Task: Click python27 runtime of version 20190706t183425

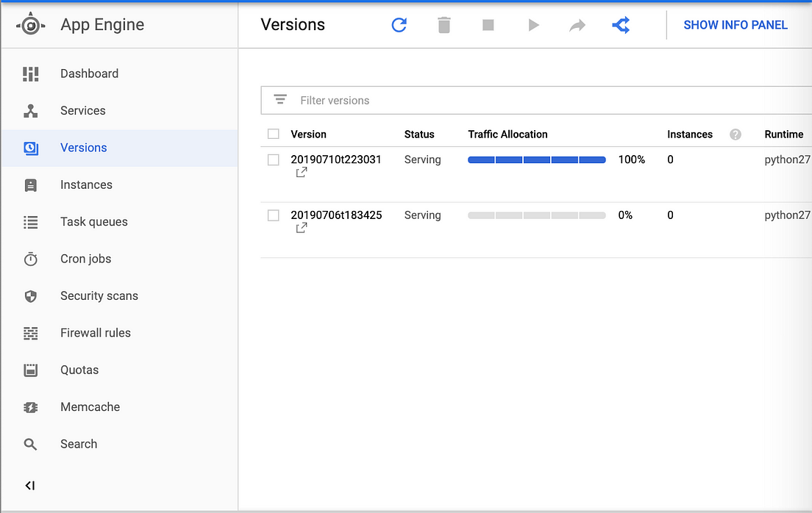Action: click(787, 215)
